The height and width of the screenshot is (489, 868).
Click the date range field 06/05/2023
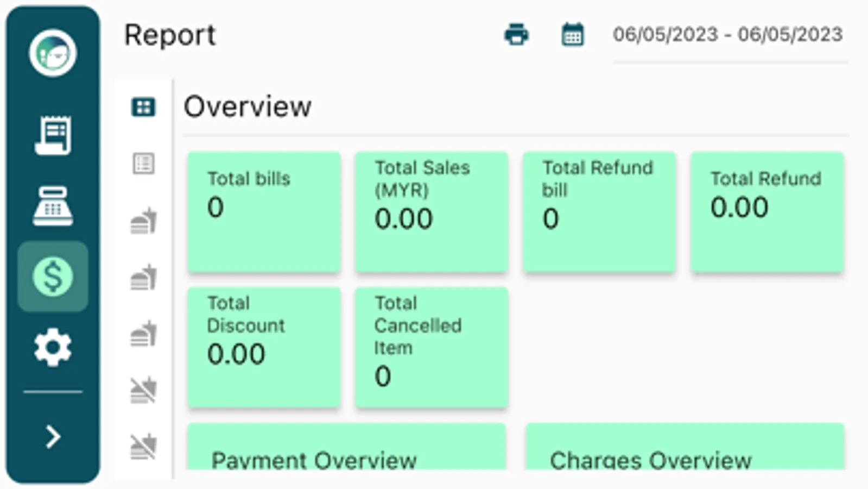tap(727, 35)
